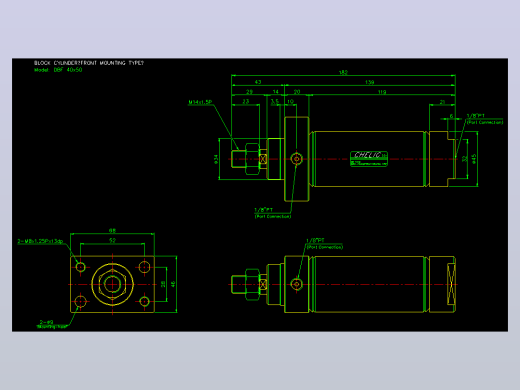The width and height of the screenshot is (520, 390).
Task: Select the "139" dimension value
Action: [369, 82]
